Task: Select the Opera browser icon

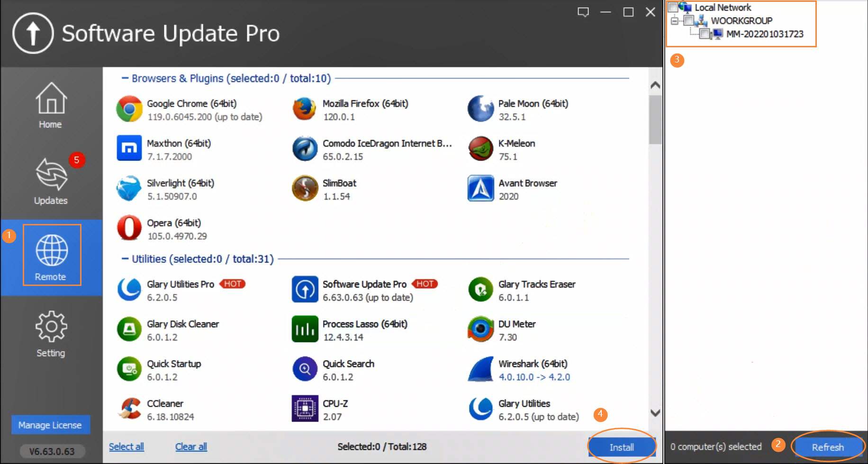Action: [x=129, y=228]
